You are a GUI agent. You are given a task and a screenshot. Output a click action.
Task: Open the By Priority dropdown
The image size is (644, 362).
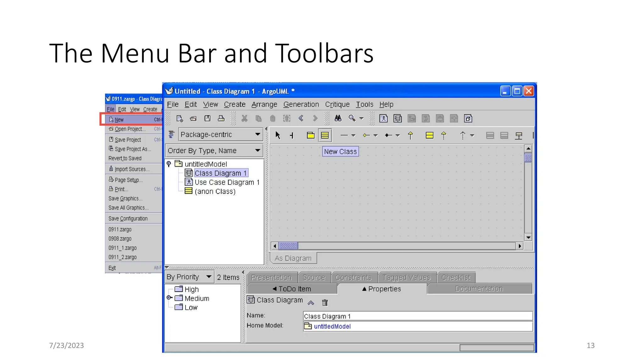(x=189, y=277)
